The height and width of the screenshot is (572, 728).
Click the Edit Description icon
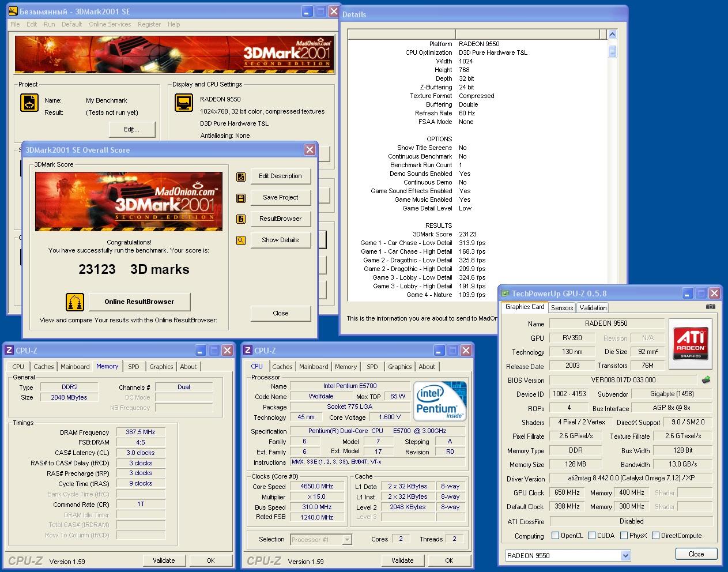[241, 176]
